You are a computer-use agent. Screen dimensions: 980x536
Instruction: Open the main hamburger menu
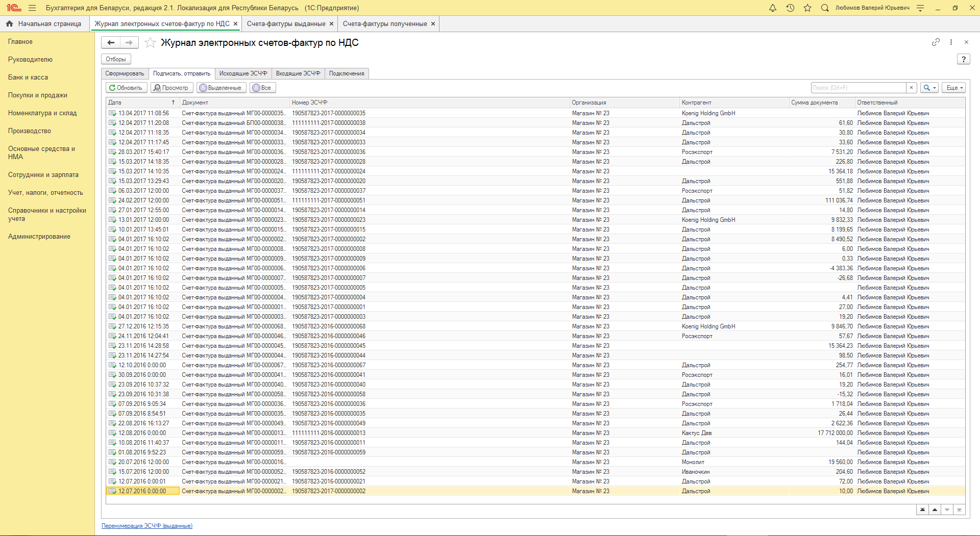pos(32,8)
